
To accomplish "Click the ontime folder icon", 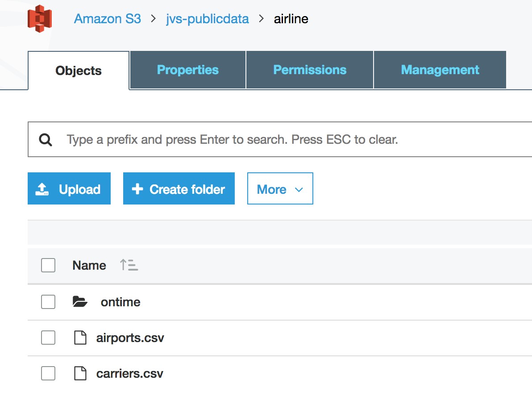I will tap(80, 301).
